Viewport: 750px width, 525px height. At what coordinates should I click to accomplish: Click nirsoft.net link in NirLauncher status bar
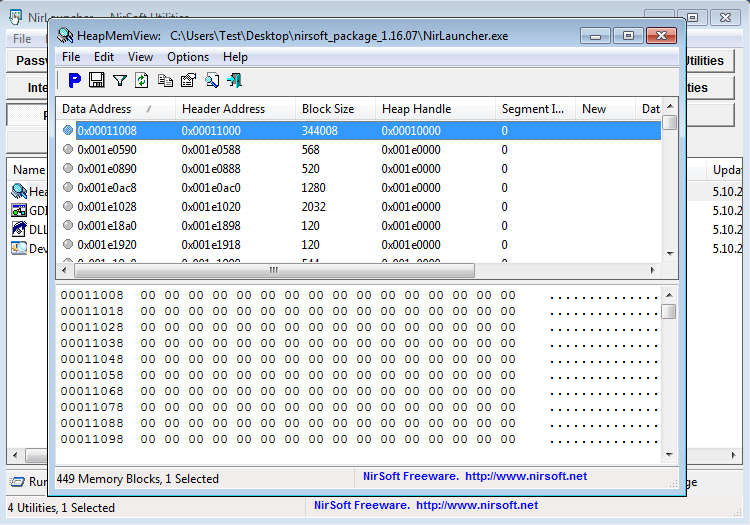pyautogui.click(x=477, y=505)
